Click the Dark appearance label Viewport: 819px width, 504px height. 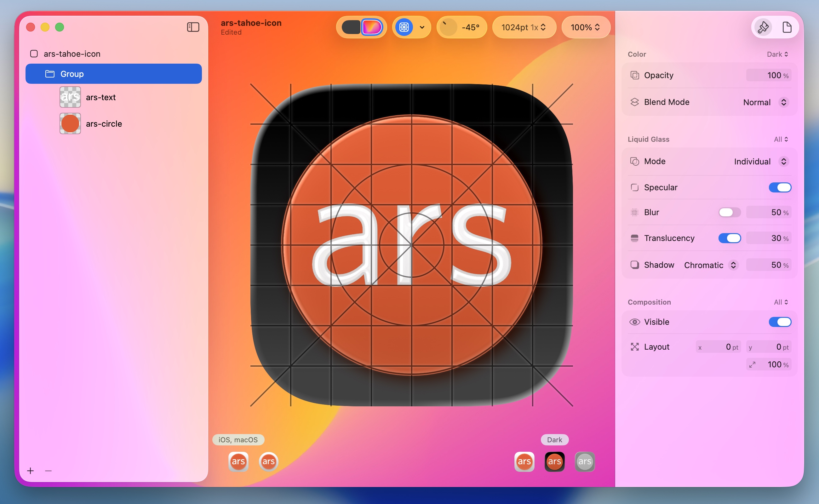[x=554, y=440]
